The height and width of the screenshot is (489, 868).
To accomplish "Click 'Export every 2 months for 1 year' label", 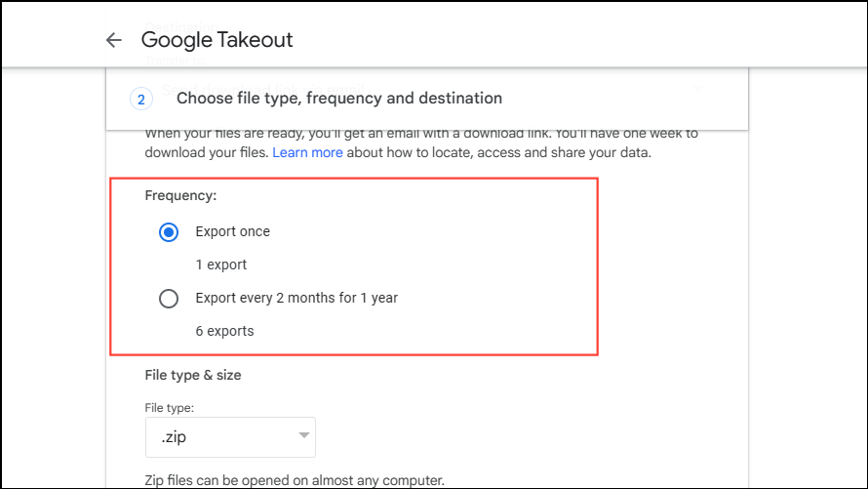I will tap(296, 299).
